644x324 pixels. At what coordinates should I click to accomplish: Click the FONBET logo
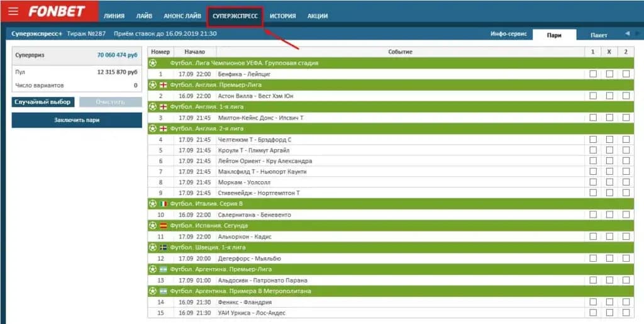click(x=56, y=11)
